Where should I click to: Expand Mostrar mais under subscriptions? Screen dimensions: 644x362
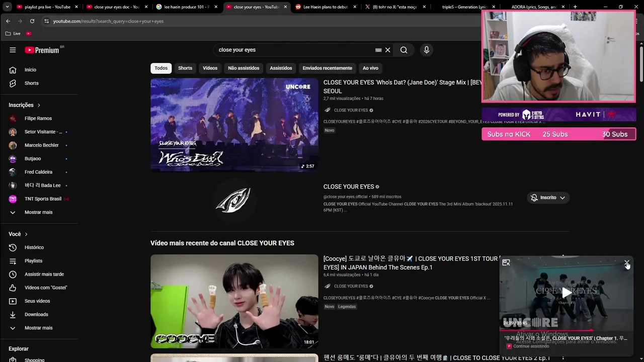[x=39, y=212]
